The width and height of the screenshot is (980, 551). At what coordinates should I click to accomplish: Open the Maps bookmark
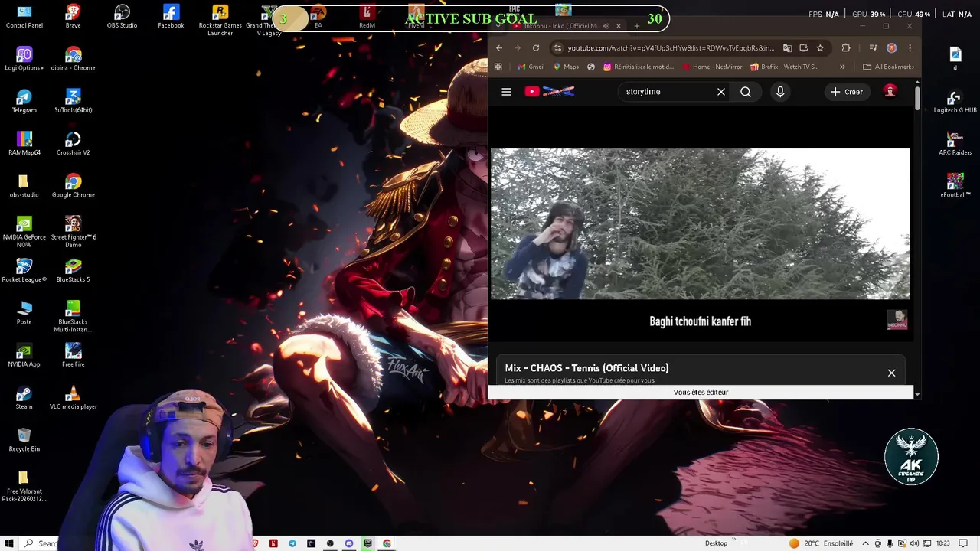pyautogui.click(x=566, y=67)
